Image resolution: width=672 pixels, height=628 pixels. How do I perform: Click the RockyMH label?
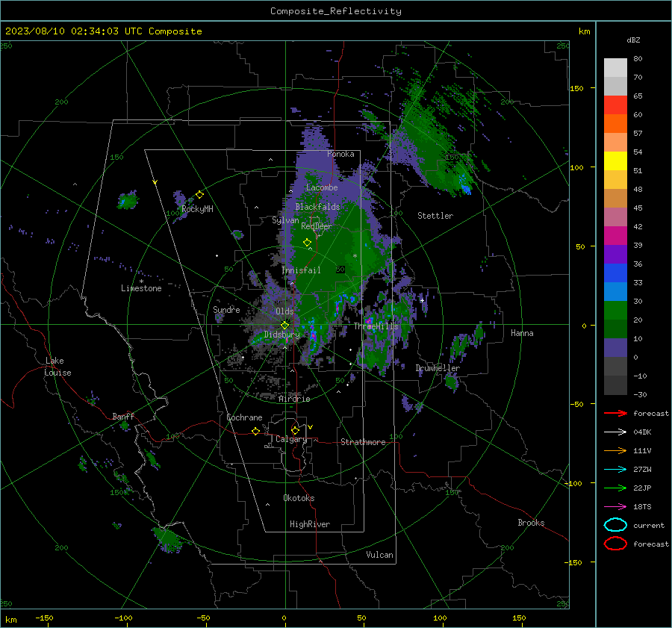pyautogui.click(x=197, y=209)
